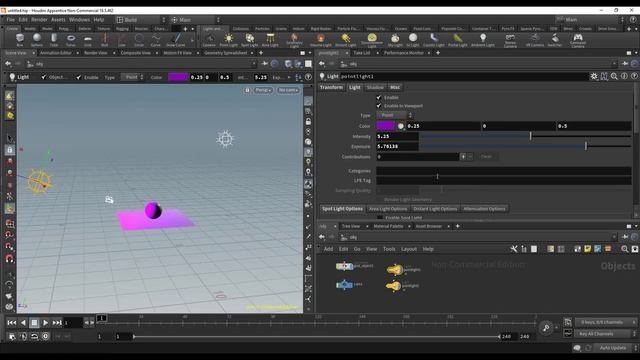Open the Render View pane tab
This screenshot has height=360, width=640.
click(96, 53)
